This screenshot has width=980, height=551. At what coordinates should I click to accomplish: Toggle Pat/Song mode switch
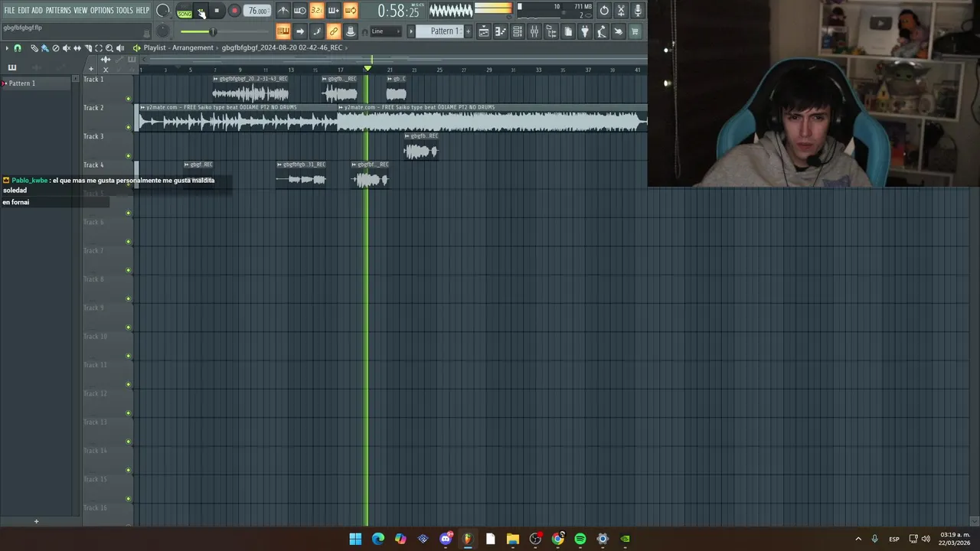coord(185,11)
